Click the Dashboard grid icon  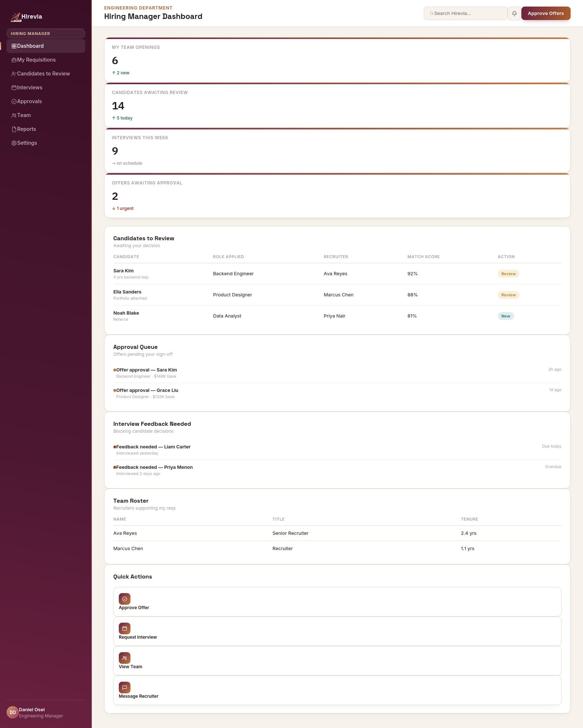coord(14,46)
